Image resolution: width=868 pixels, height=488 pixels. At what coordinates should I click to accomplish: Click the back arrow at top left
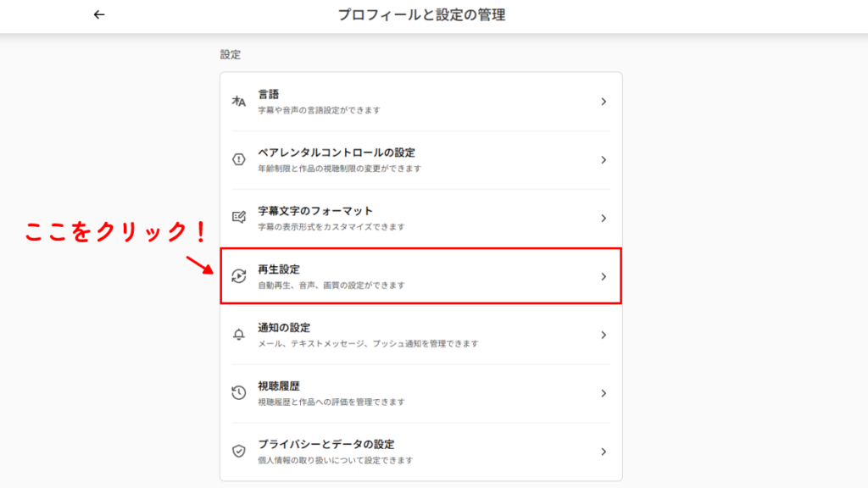point(99,14)
